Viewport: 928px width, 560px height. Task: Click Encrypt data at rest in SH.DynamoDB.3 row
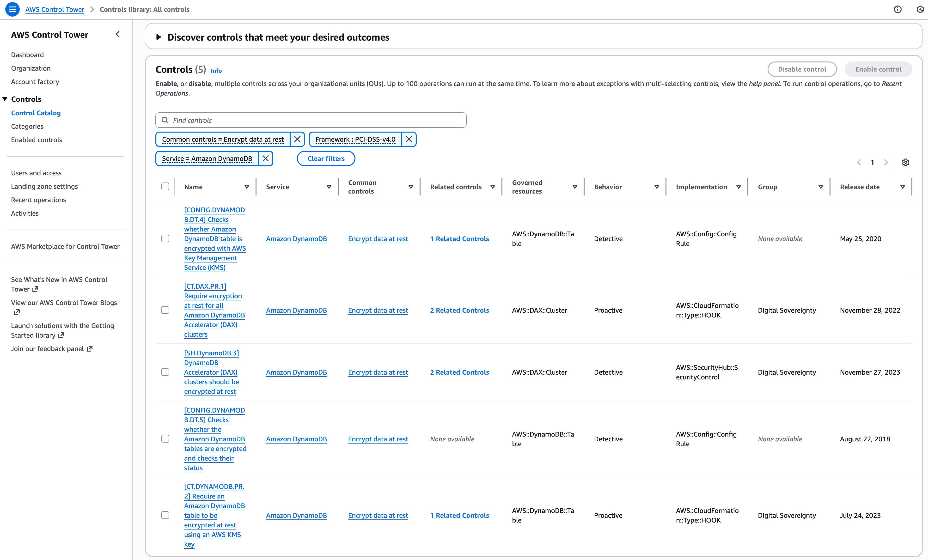378,372
